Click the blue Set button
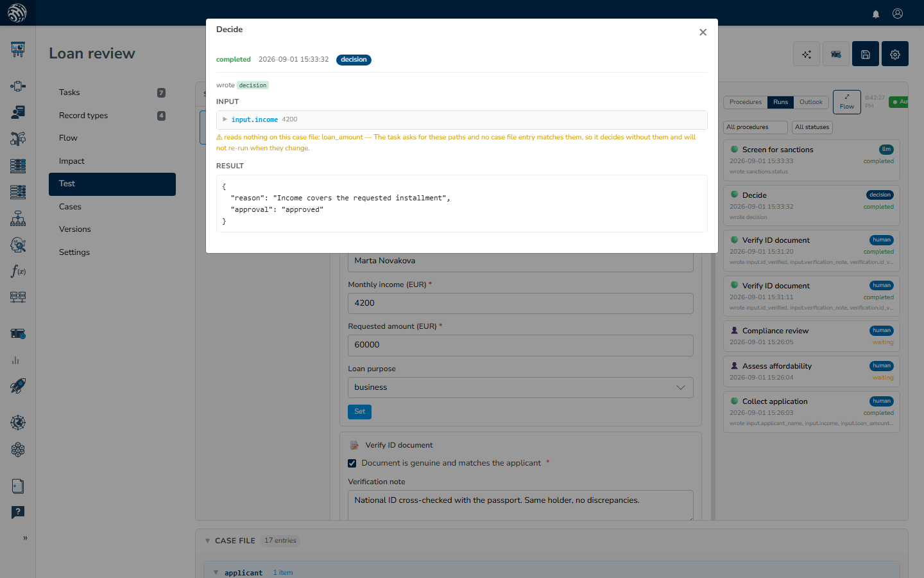924x578 pixels. 359,412
